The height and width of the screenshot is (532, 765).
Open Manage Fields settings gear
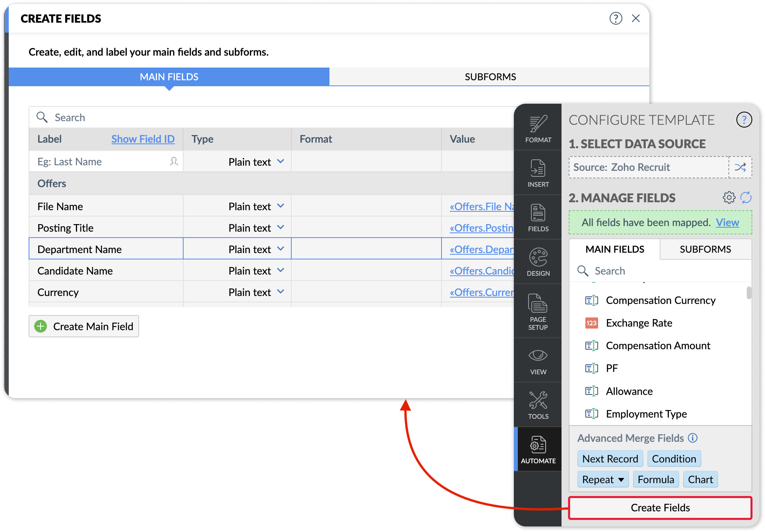(x=729, y=197)
